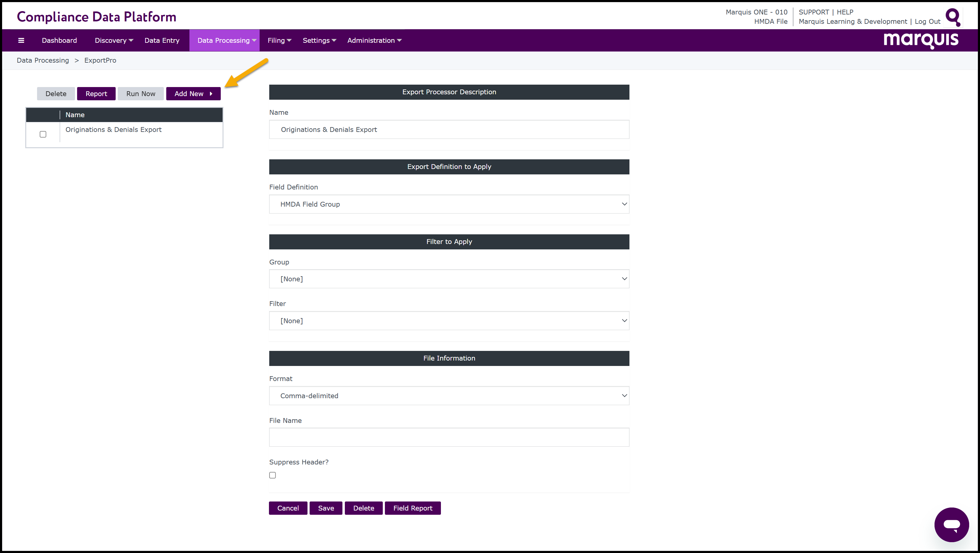
Task: Click the Log Out link
Action: (927, 22)
